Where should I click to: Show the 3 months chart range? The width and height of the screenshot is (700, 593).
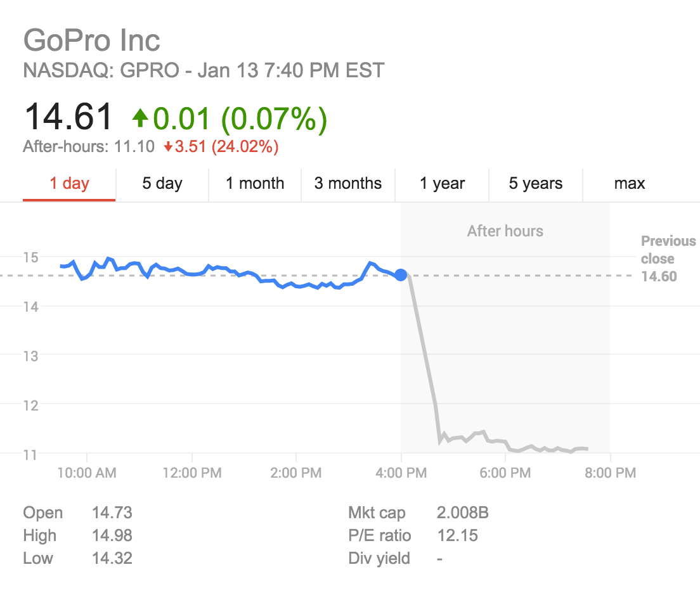click(x=347, y=184)
